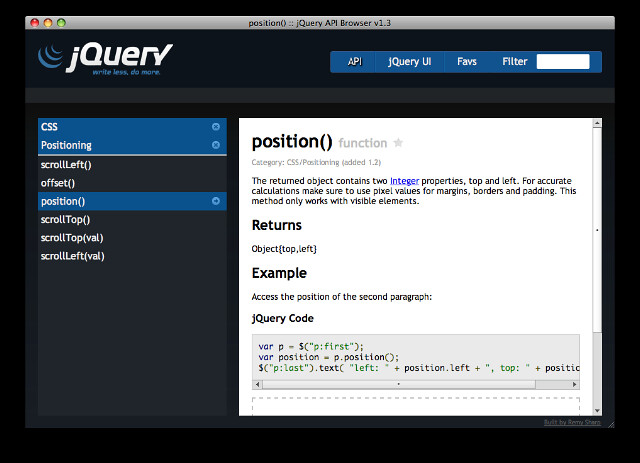This screenshot has height=463, width=640.
Task: Follow the Integer link
Action: [x=404, y=181]
